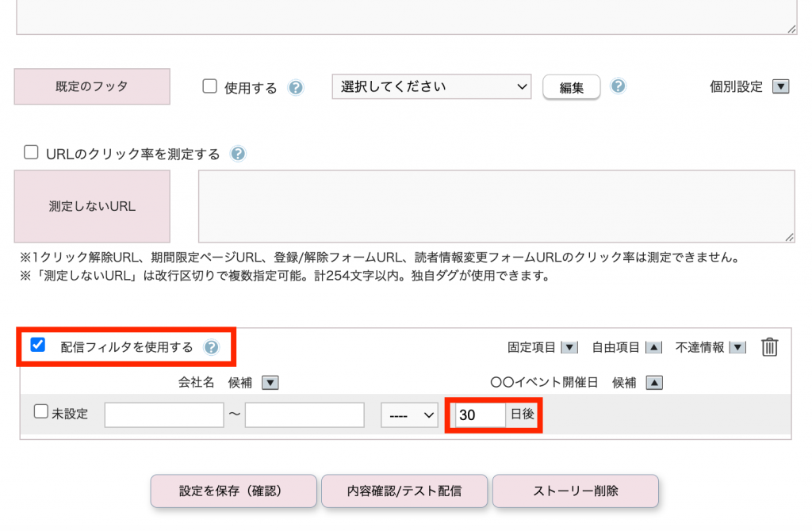Click the 日後 number field containing 30
The height and width of the screenshot is (531, 812).
(480, 415)
